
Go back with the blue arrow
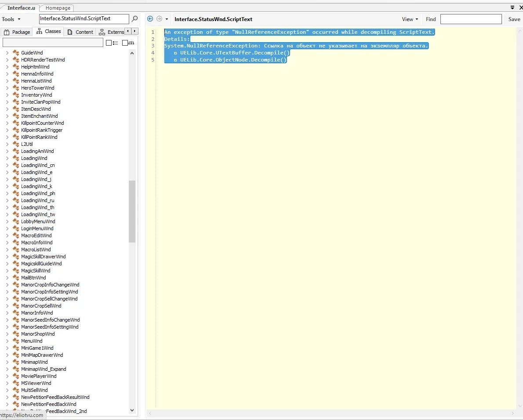pyautogui.click(x=150, y=19)
